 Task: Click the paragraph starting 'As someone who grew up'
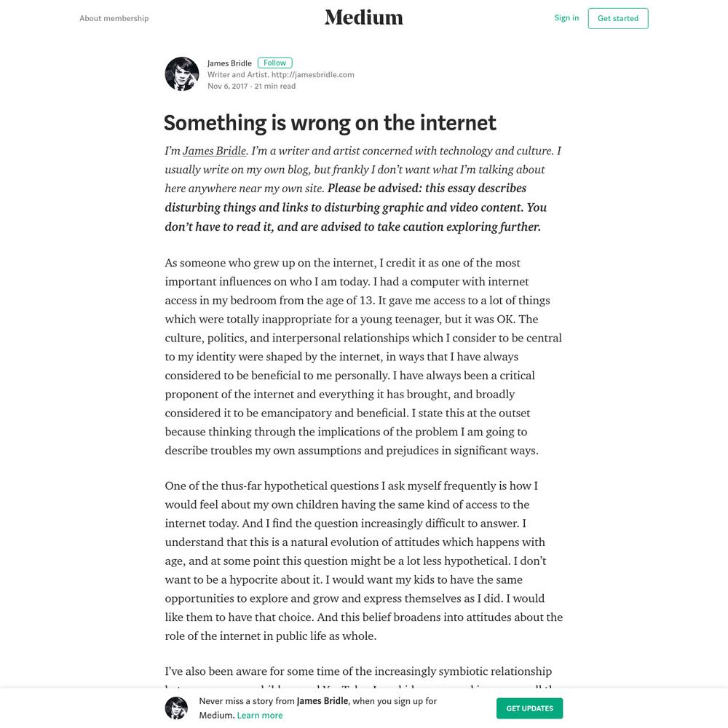(363, 357)
